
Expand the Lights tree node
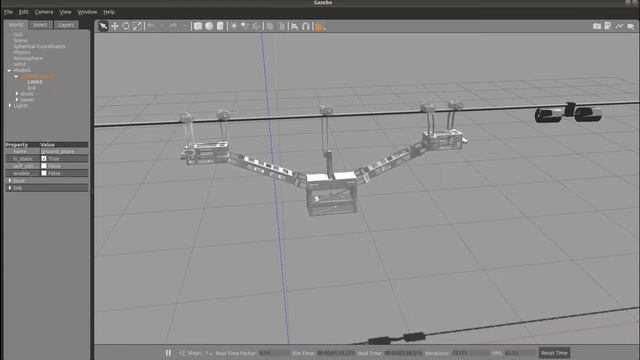coord(10,106)
